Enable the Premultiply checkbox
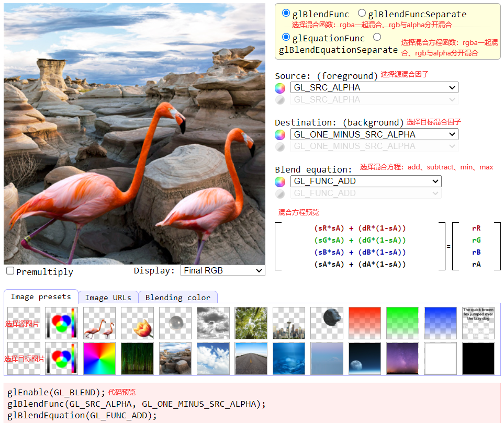This screenshot has height=423, width=504. (x=9, y=270)
